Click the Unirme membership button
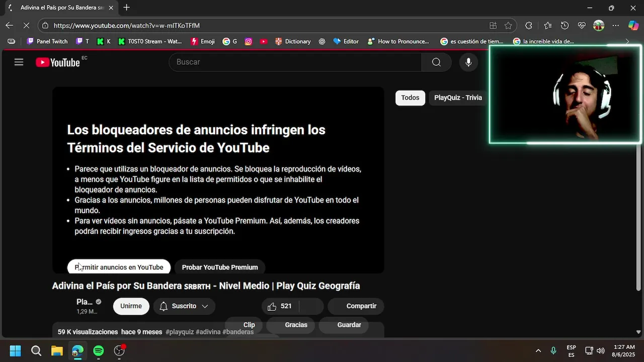Viewport: 644px width, 362px height. pyautogui.click(x=131, y=306)
